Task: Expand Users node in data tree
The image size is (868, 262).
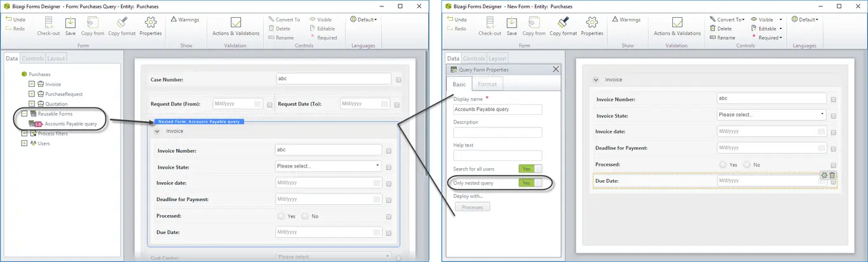Action: point(24,143)
